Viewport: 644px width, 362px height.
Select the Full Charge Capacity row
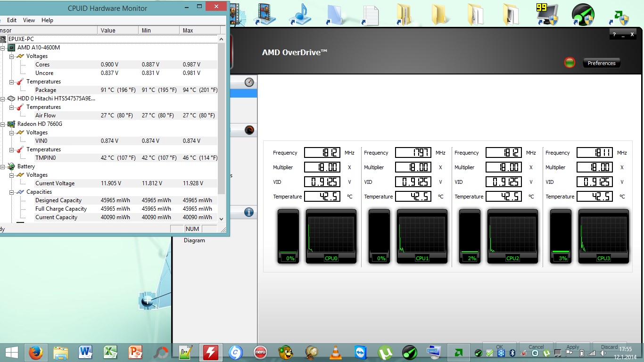[109, 209]
